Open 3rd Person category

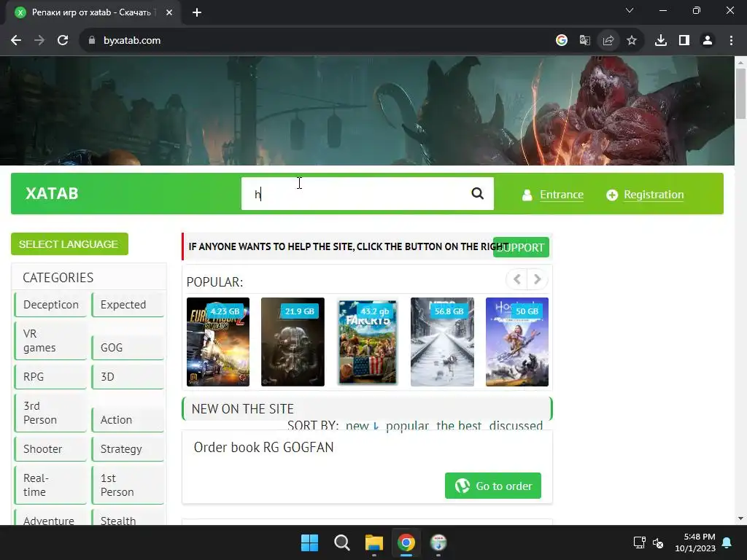50,413
